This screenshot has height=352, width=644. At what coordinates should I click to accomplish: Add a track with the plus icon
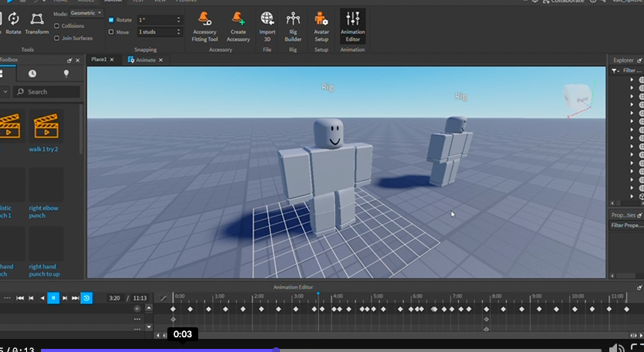(137, 309)
